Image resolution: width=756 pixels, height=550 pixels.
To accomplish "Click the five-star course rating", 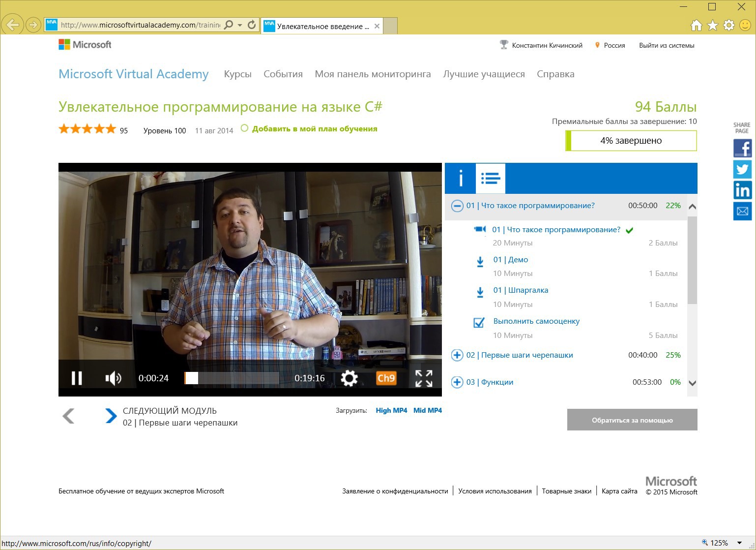I will pos(87,129).
